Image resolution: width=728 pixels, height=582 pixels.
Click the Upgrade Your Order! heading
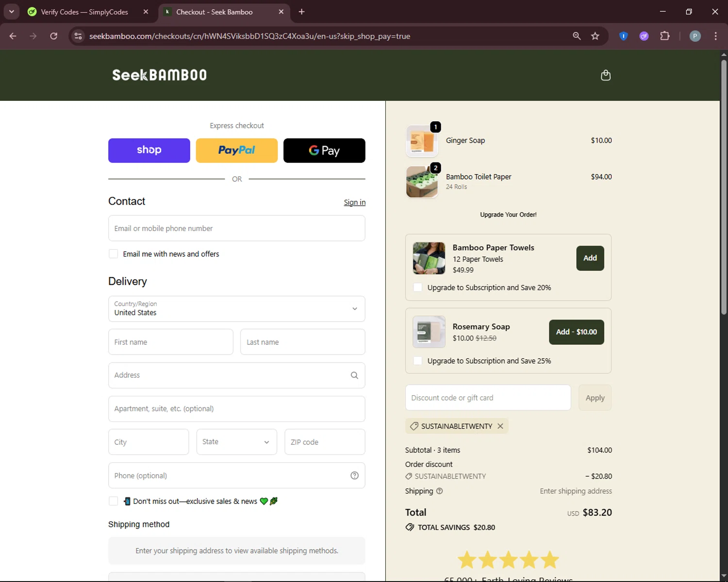pyautogui.click(x=508, y=214)
